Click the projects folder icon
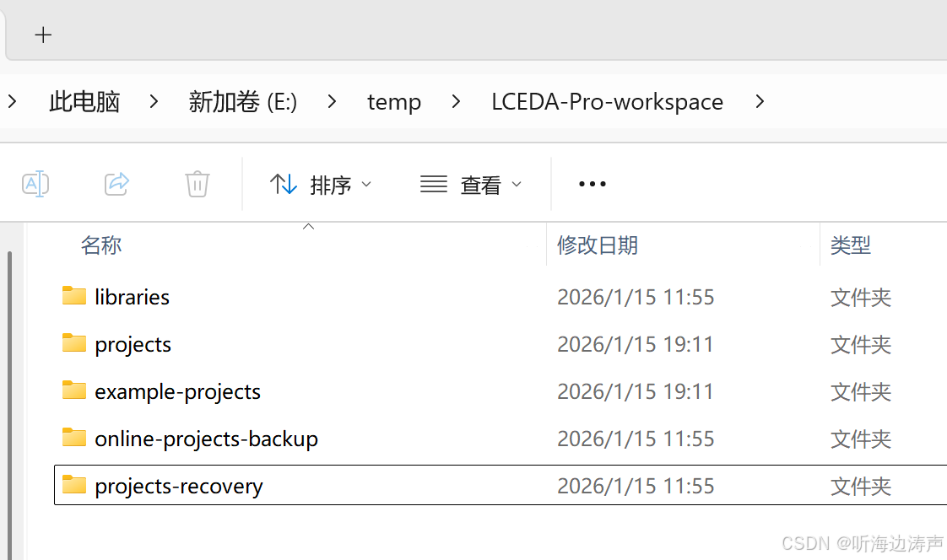 click(74, 343)
